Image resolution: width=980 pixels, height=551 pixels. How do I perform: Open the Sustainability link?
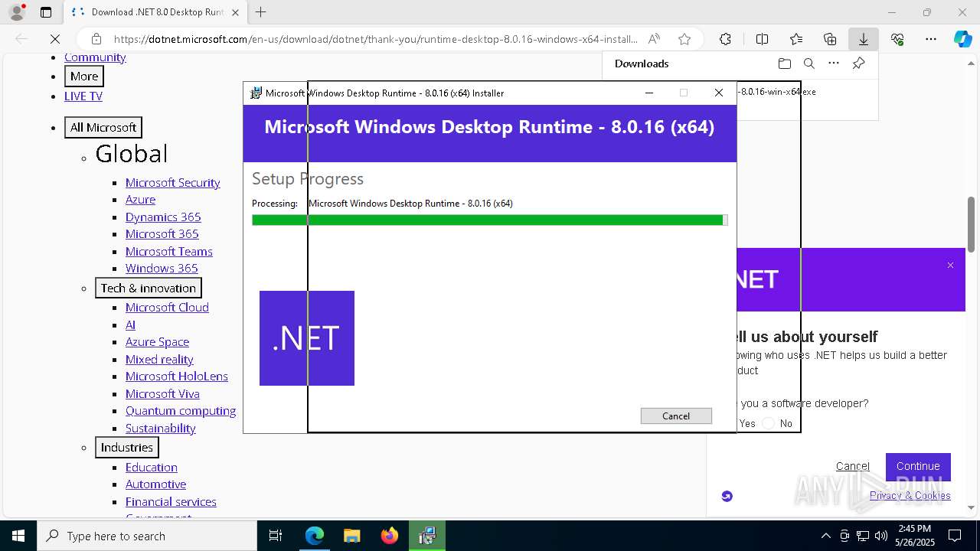click(x=161, y=428)
